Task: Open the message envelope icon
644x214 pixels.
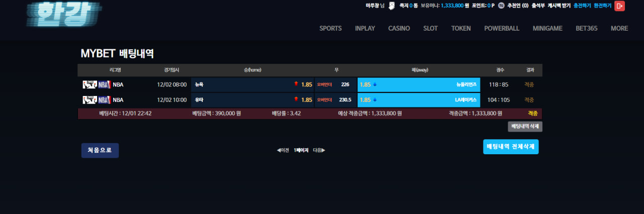Action: (x=391, y=6)
